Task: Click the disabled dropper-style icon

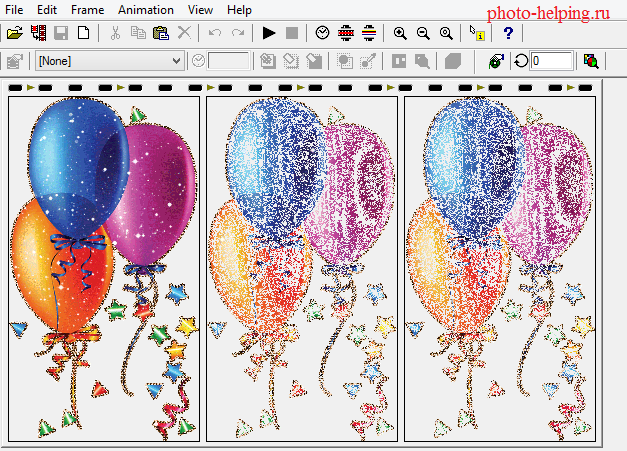Action: click(x=368, y=61)
